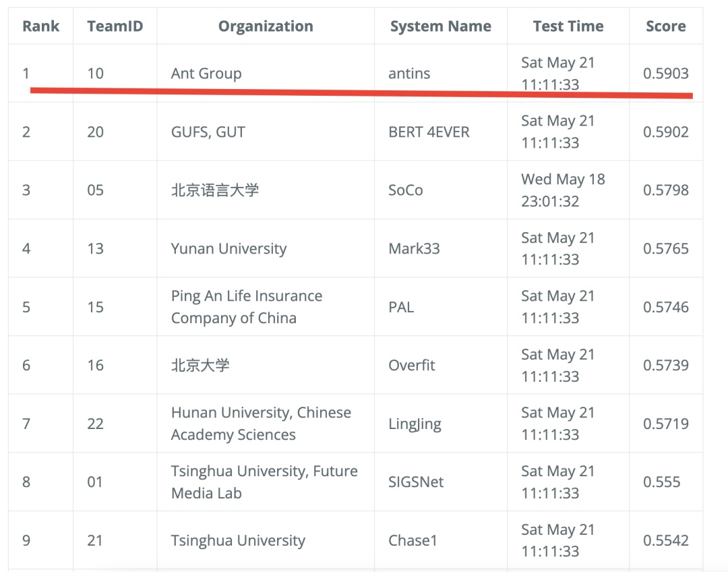728x572 pixels.
Task: Click PAL system name
Action: pyautogui.click(x=400, y=307)
